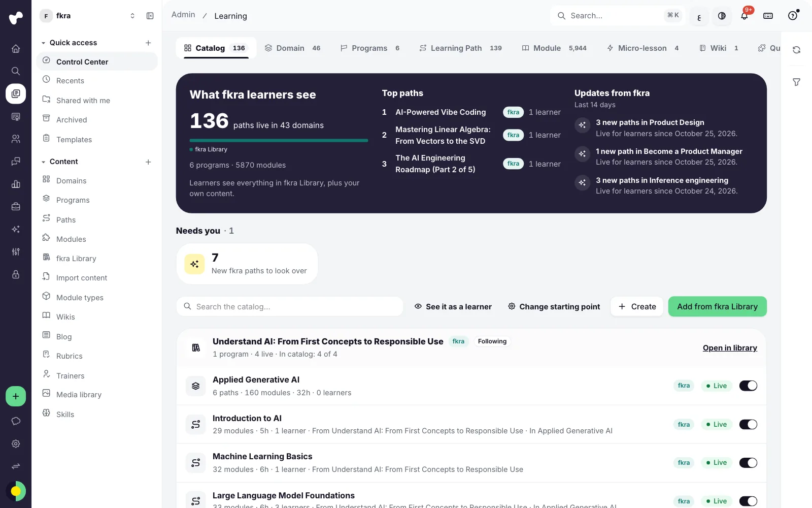Open the briefcase rail icon
Viewport: 812px width, 508px height.
[16, 207]
